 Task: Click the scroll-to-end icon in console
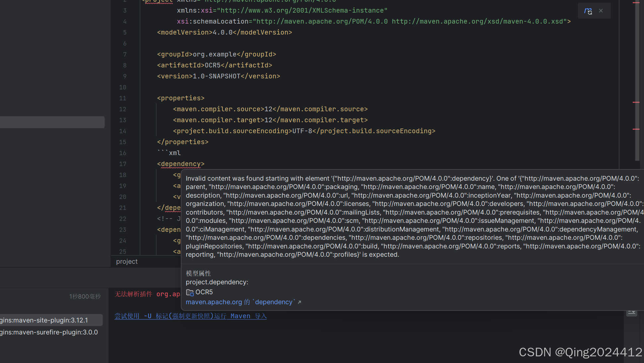coord(631,313)
